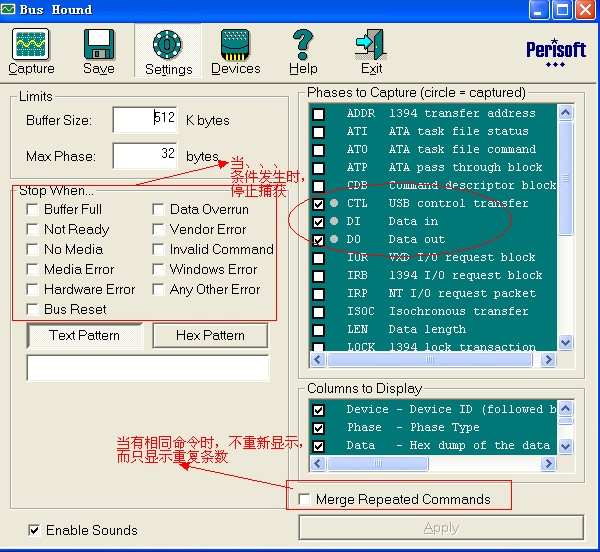
Task: Toggle Merge Repeated Commands checkbox
Action: point(304,499)
